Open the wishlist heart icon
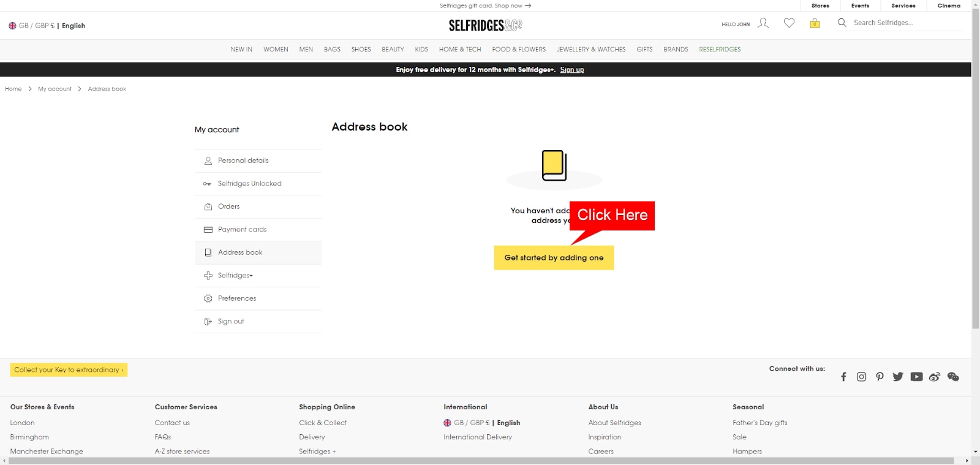 click(789, 23)
